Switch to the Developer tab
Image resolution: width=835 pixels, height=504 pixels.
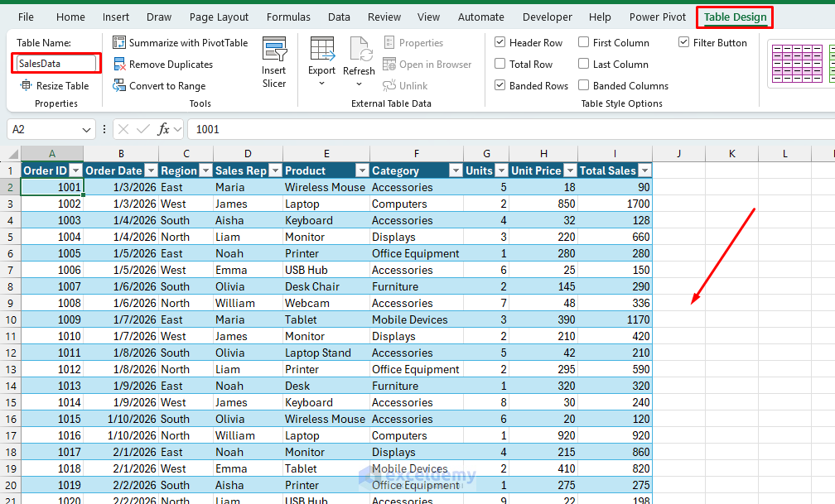pyautogui.click(x=547, y=17)
